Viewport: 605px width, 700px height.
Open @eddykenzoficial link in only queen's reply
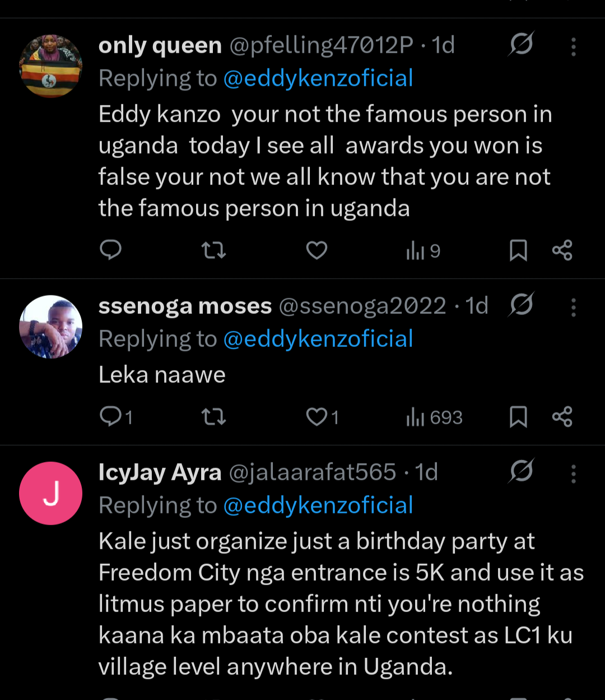pyautogui.click(x=318, y=78)
